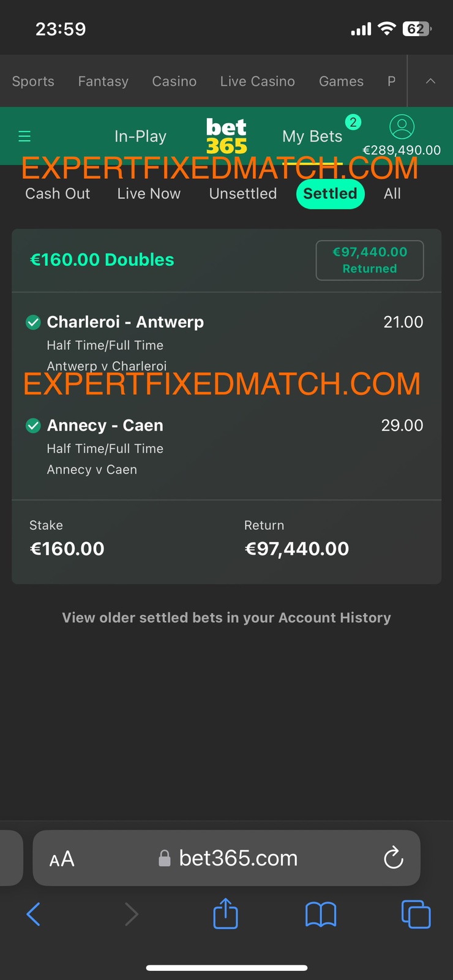Image resolution: width=453 pixels, height=980 pixels.
Task: Tap the Safari share icon
Action: (225, 914)
